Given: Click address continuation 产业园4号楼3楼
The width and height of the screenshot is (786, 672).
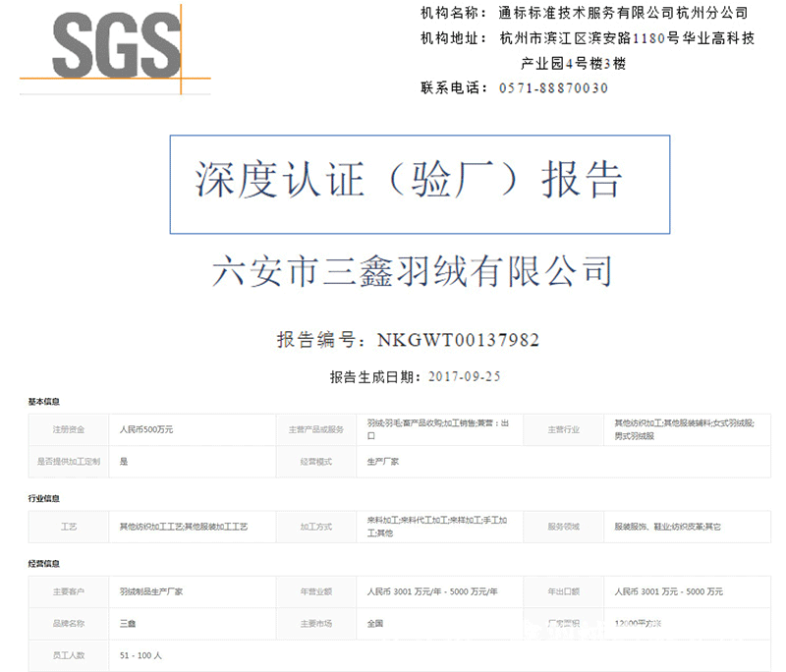Looking at the screenshot, I should pos(574,64).
